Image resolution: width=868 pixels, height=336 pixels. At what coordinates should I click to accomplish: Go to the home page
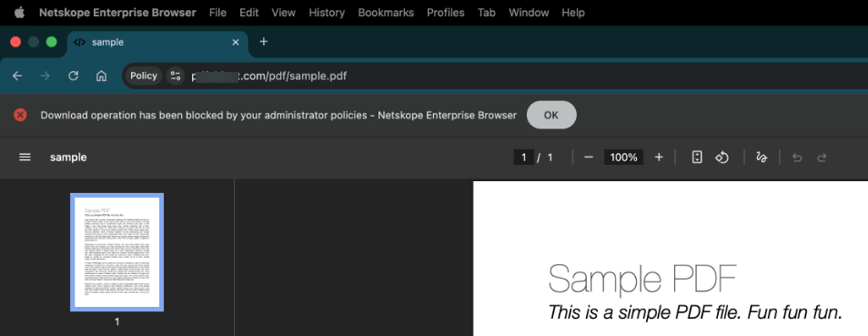coord(101,76)
